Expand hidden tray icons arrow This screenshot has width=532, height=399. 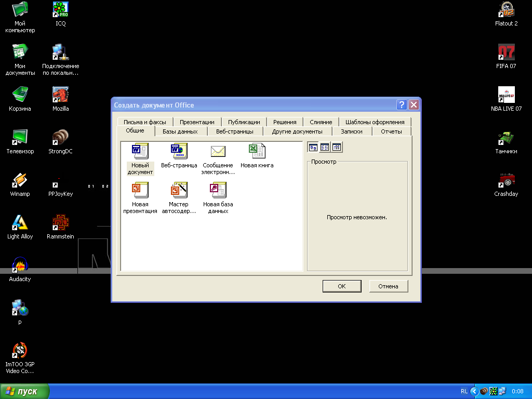click(x=475, y=392)
